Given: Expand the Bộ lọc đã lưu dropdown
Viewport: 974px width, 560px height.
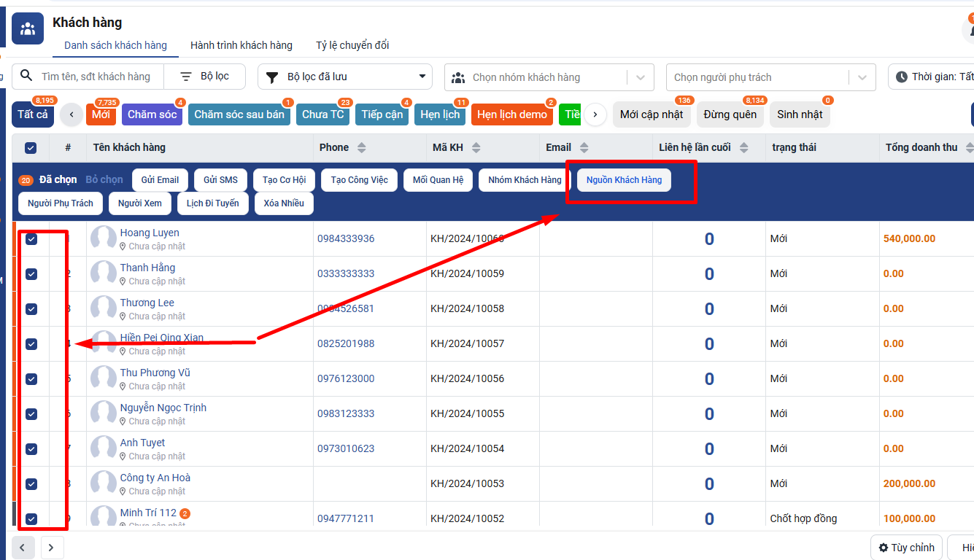Looking at the screenshot, I should 422,77.
